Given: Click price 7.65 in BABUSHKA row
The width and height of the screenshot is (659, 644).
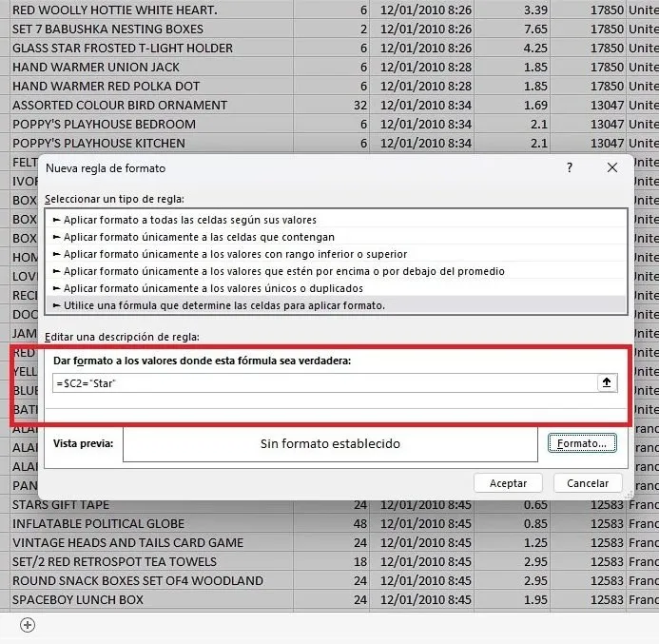Looking at the screenshot, I should 513,29.
